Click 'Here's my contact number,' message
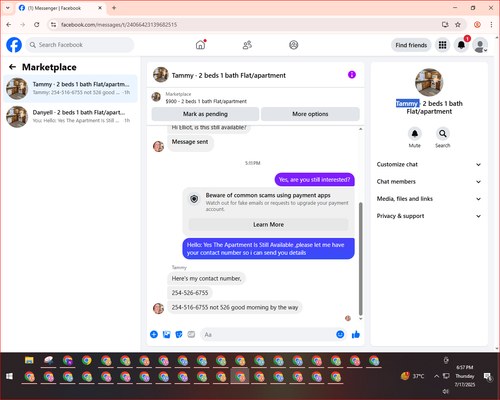Image resolution: width=500 pixels, height=400 pixels. 206,278
